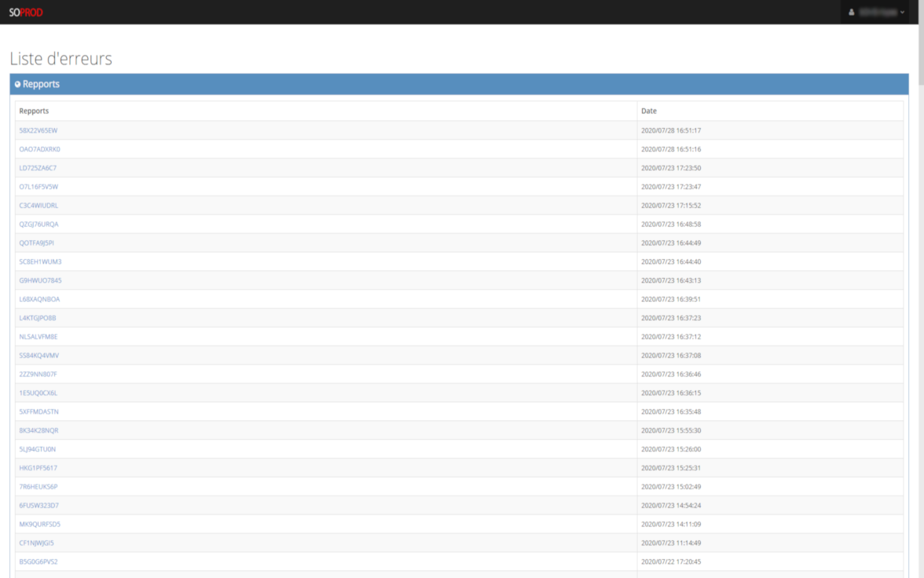This screenshot has width=924, height=578.
Task: Click the SOPROD logo
Action: (26, 13)
